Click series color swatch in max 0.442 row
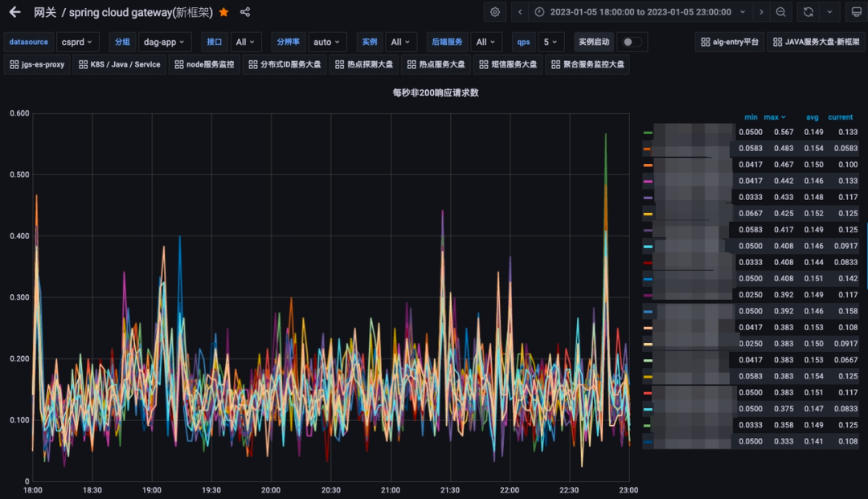This screenshot has height=499, width=868. [648, 182]
